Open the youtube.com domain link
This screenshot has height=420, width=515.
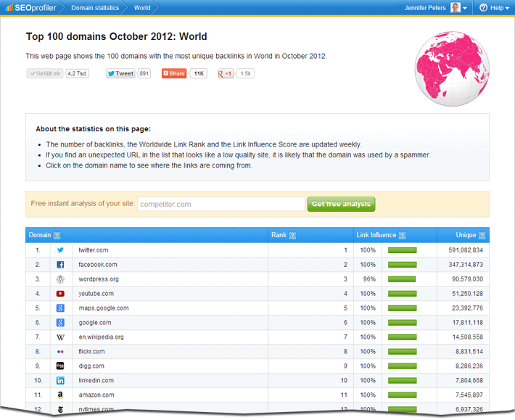(x=96, y=294)
